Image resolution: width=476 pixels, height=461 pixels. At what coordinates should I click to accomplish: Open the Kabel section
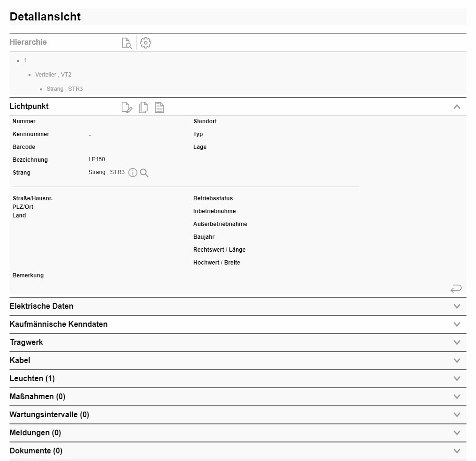tap(456, 360)
